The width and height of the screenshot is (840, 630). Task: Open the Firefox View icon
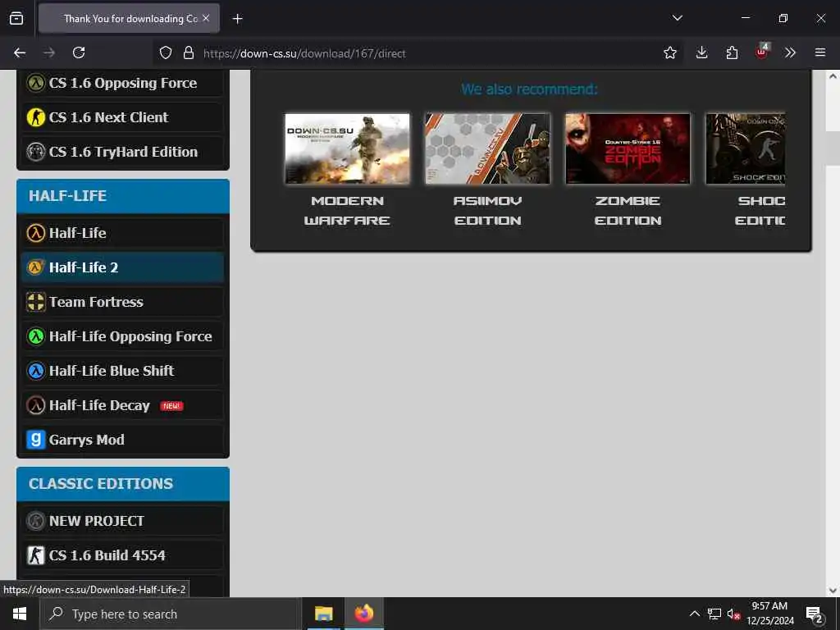pyautogui.click(x=16, y=18)
